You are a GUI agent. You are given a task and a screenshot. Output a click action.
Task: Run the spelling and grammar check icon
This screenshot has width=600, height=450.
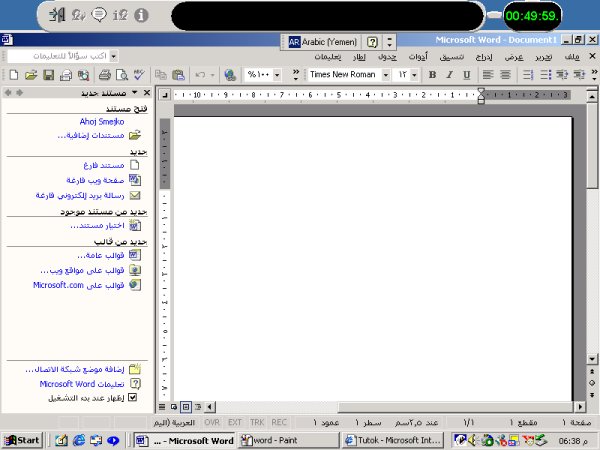(139, 75)
